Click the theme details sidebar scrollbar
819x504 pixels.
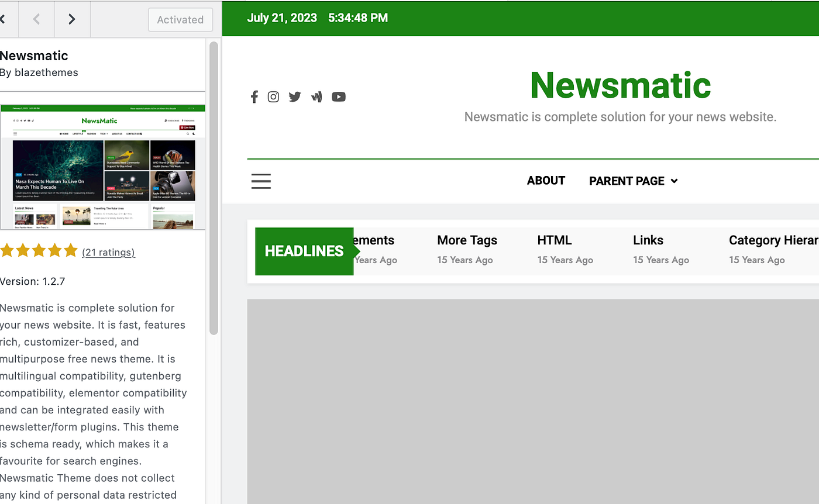tap(214, 188)
